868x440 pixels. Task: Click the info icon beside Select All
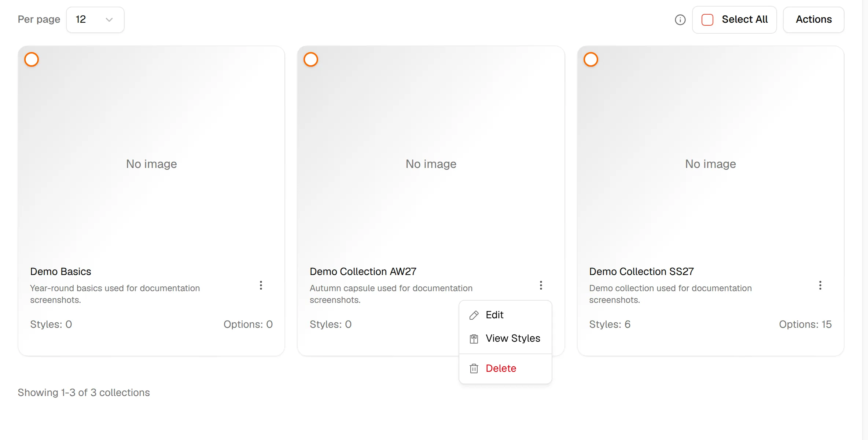(680, 20)
